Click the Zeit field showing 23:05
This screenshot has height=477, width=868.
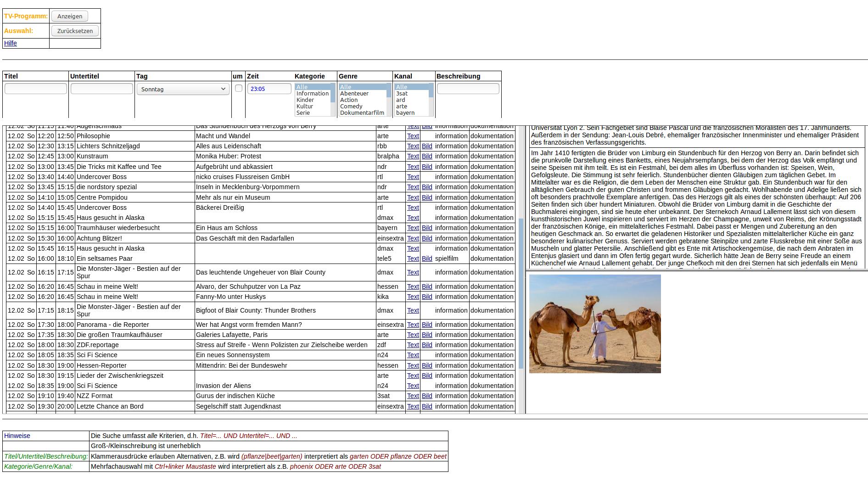tap(269, 89)
